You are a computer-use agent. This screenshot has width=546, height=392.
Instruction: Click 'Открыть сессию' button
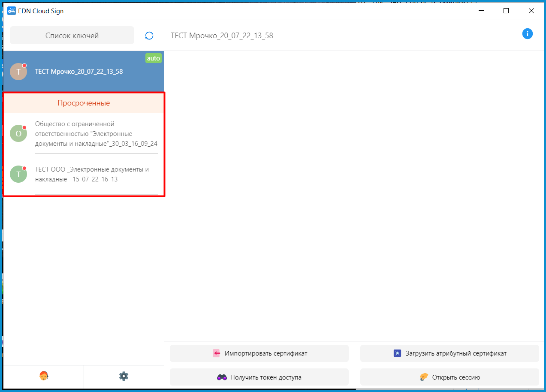(449, 377)
